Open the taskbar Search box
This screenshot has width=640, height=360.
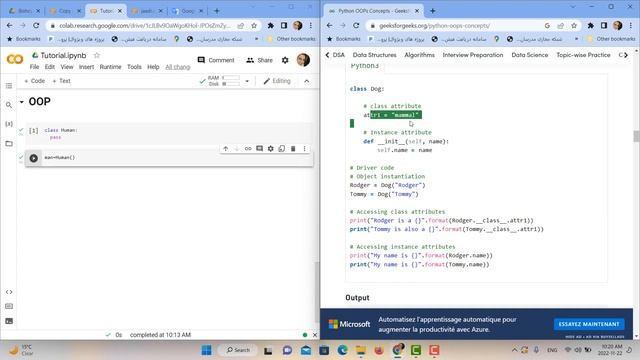(x=238, y=350)
